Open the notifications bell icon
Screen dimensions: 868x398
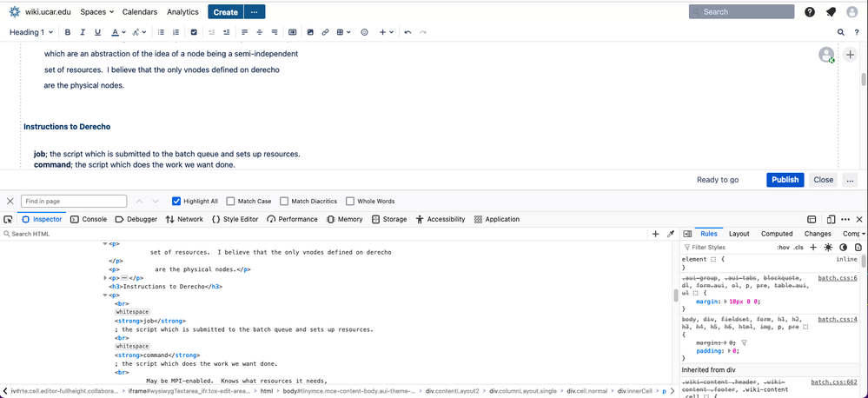(x=831, y=11)
